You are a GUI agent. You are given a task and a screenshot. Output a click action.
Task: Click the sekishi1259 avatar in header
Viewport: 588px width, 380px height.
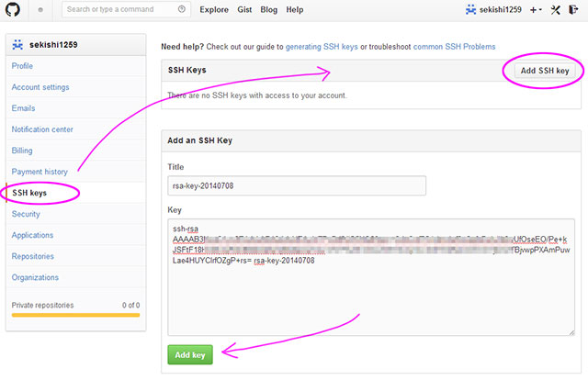click(470, 9)
